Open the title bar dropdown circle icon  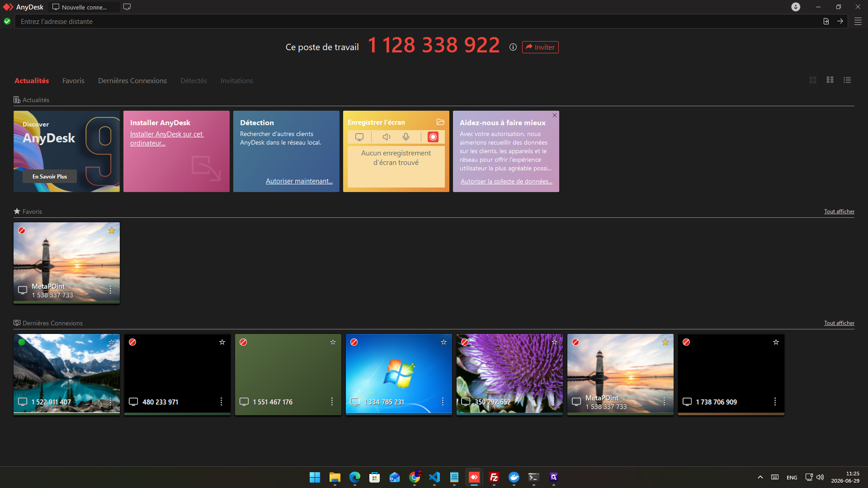click(x=796, y=7)
